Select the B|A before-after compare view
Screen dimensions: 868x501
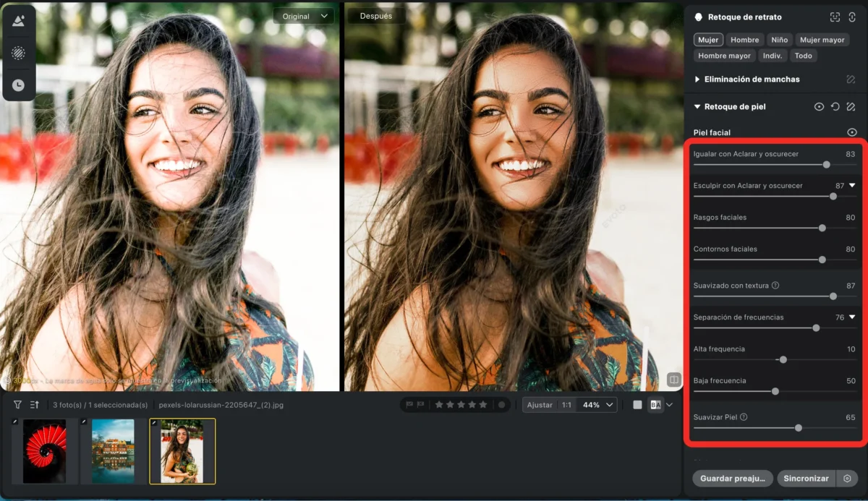(x=655, y=405)
